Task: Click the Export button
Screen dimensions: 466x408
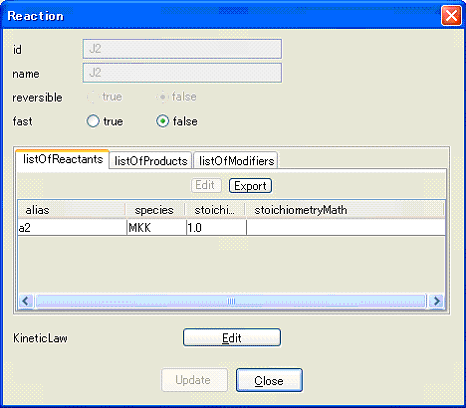Action: tap(250, 186)
